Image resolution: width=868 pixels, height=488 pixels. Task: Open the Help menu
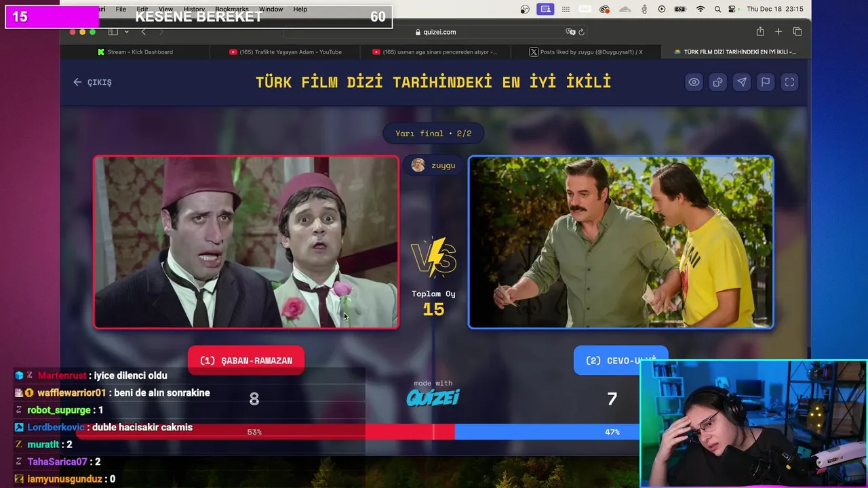point(300,9)
